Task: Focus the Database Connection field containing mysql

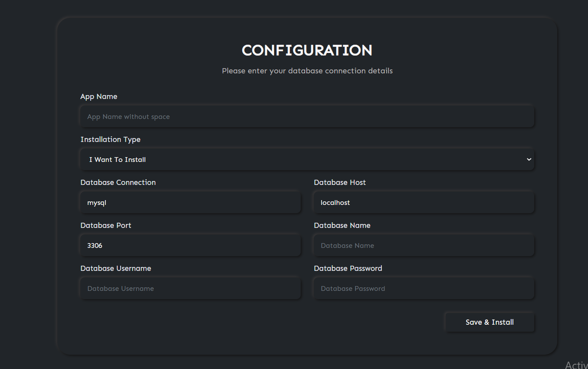Action: click(190, 203)
